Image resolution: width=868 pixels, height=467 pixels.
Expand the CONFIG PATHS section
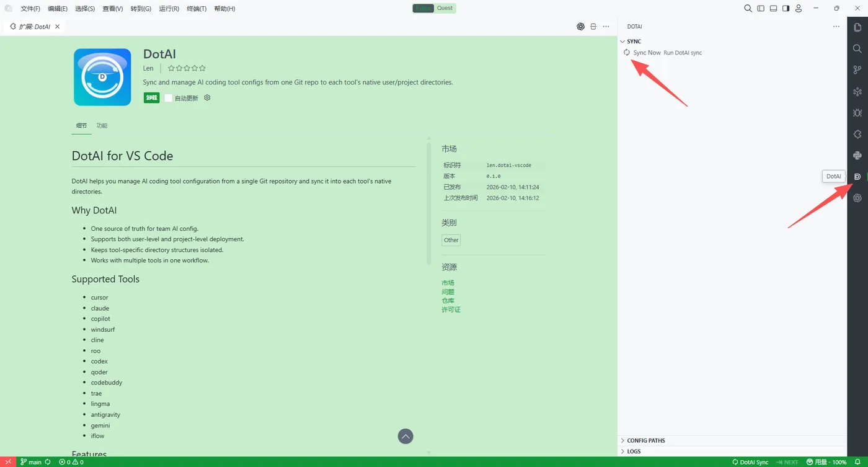[x=732, y=440]
